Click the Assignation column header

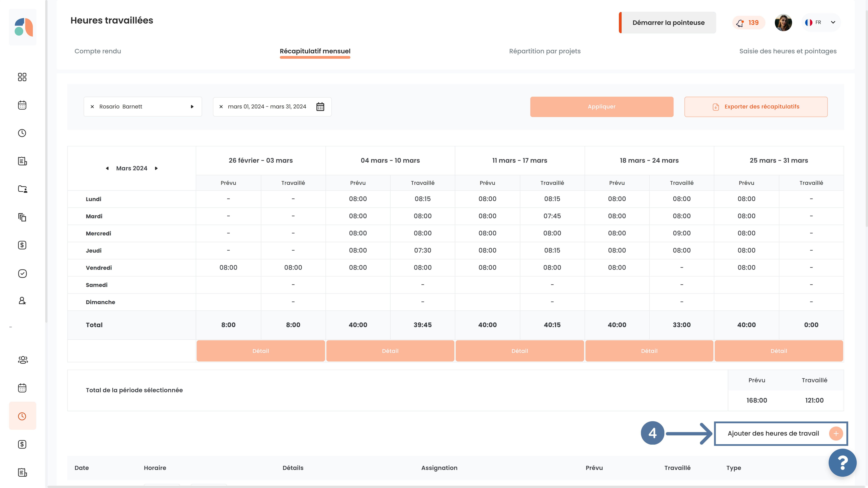click(439, 468)
